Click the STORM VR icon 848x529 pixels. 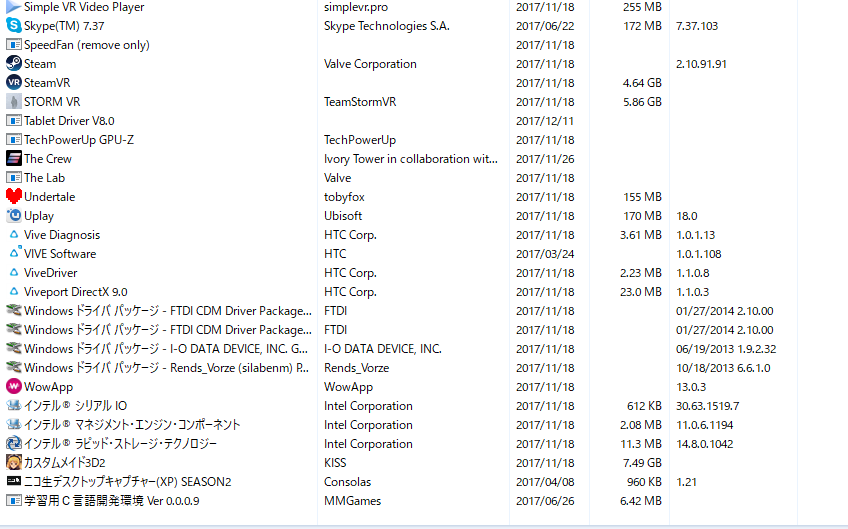point(14,102)
